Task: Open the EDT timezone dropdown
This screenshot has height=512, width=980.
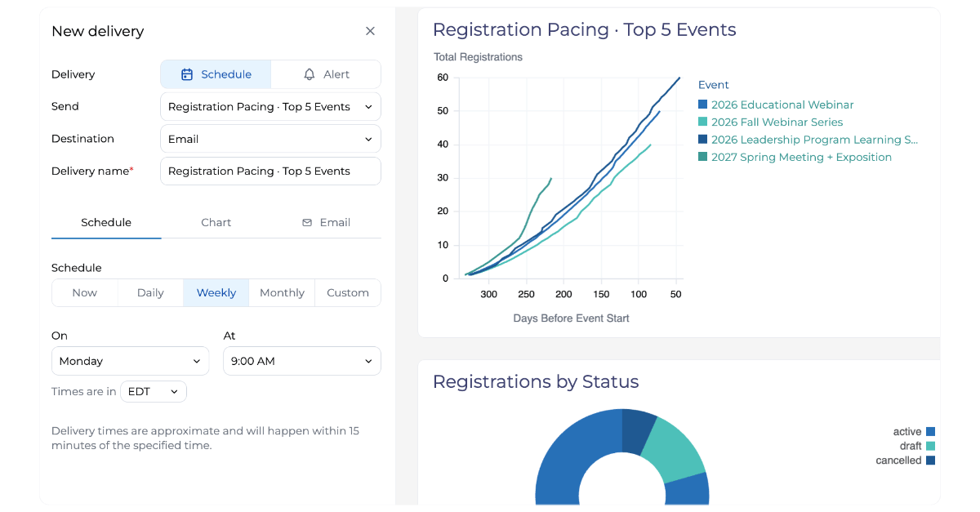Action: [x=154, y=392]
